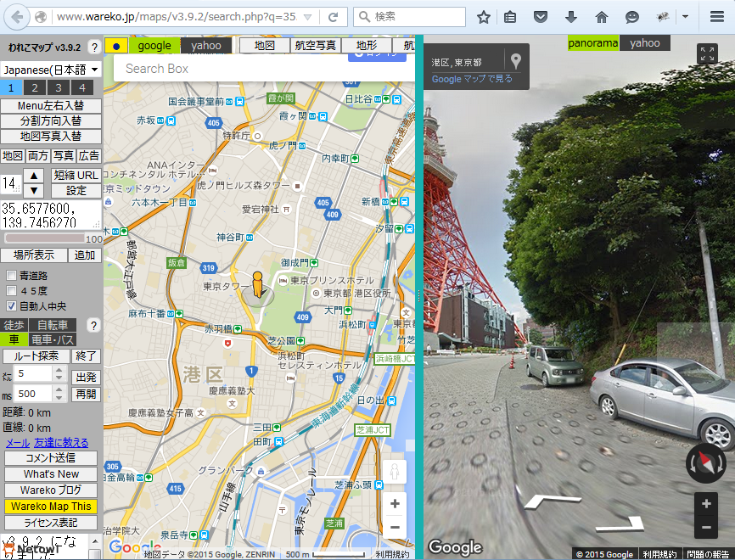
Task: Click the location pin in street view card
Action: point(516,61)
